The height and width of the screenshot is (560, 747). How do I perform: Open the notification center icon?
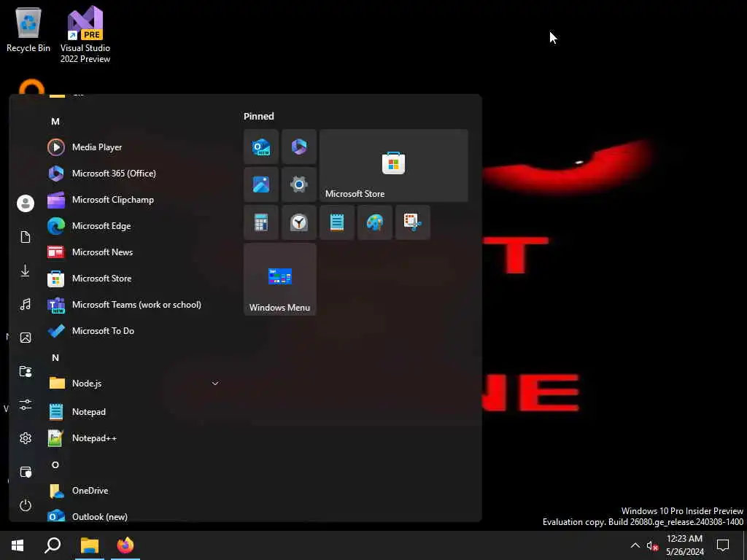click(x=723, y=545)
